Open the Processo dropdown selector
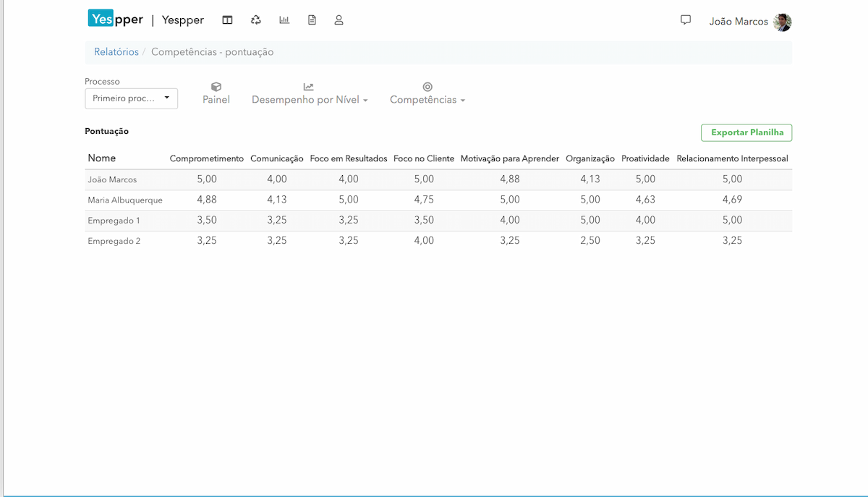868x497 pixels. (131, 98)
